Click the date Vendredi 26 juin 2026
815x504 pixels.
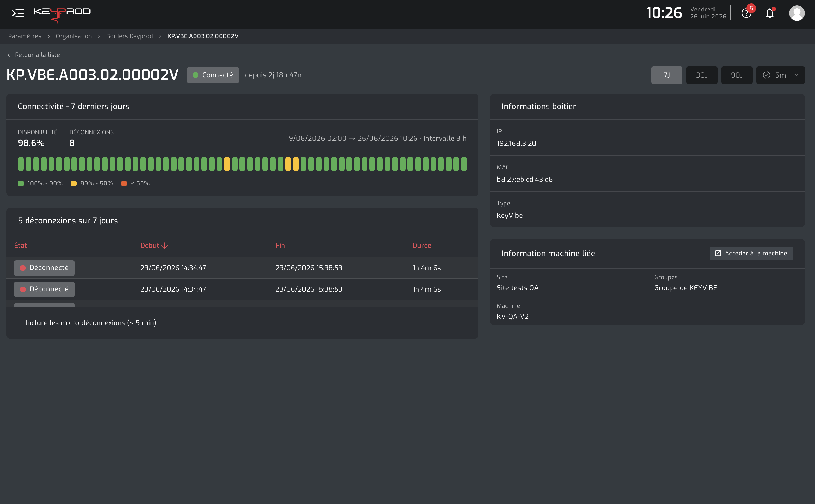click(708, 13)
